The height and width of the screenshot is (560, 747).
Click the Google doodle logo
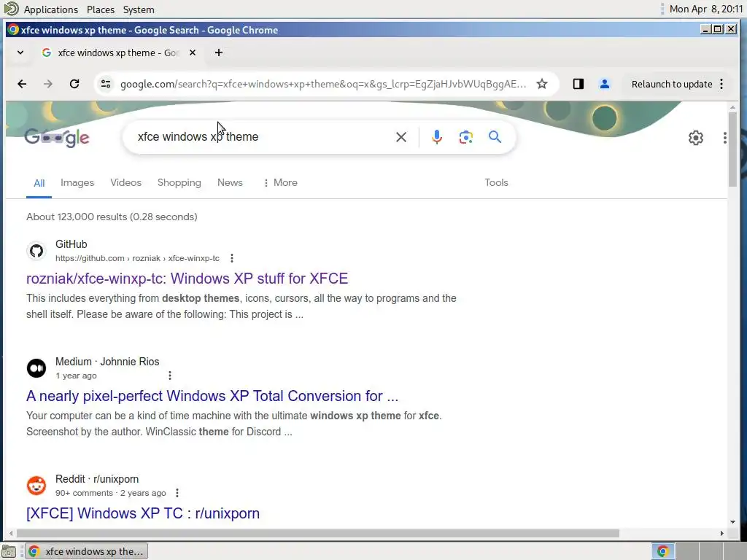(x=57, y=138)
